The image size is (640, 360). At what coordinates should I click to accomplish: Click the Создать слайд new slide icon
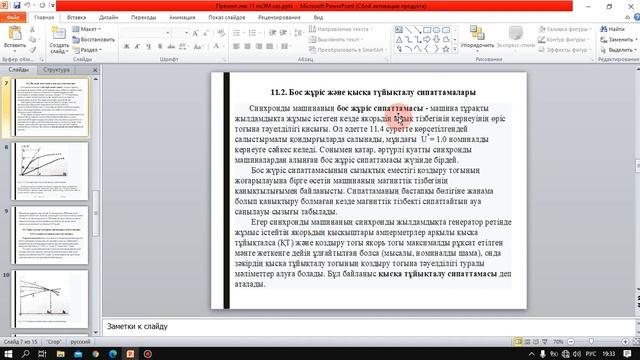point(58,33)
